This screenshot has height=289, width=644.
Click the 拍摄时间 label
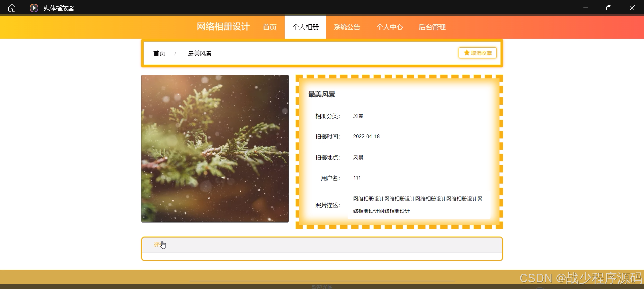(328, 136)
